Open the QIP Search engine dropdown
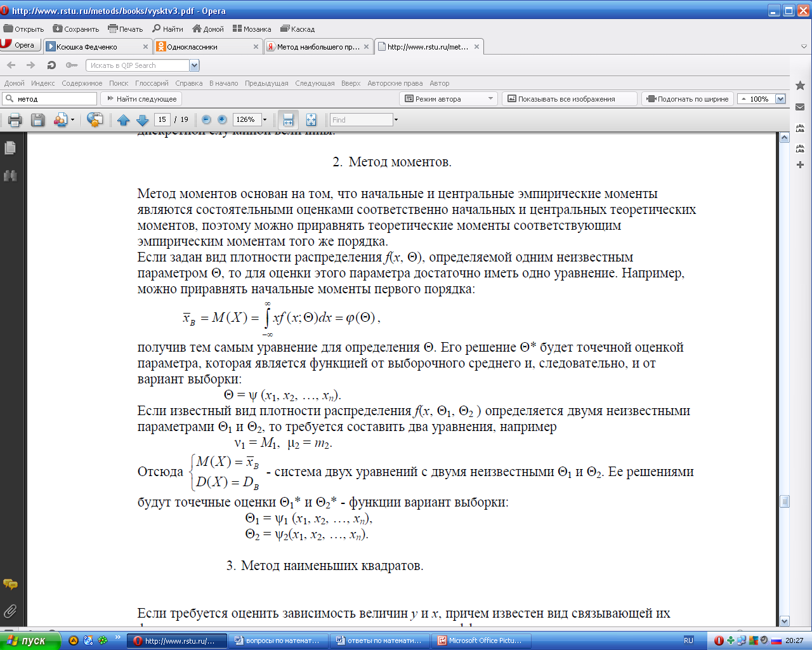The image size is (812, 650). point(194,65)
